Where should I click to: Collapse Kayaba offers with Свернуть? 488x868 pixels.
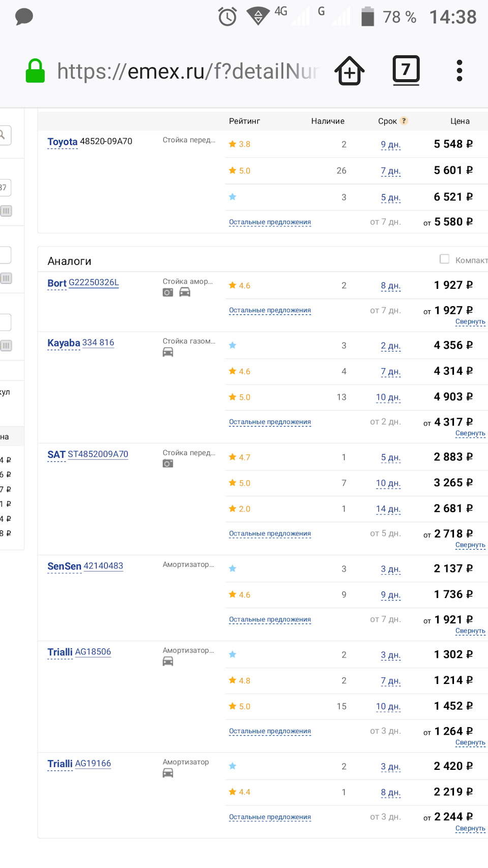click(x=470, y=433)
